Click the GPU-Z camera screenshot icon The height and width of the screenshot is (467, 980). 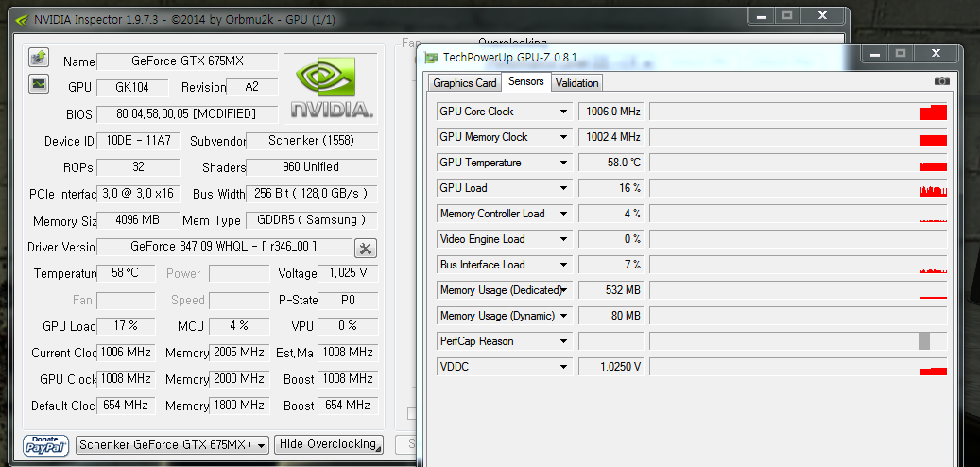pyautogui.click(x=941, y=82)
